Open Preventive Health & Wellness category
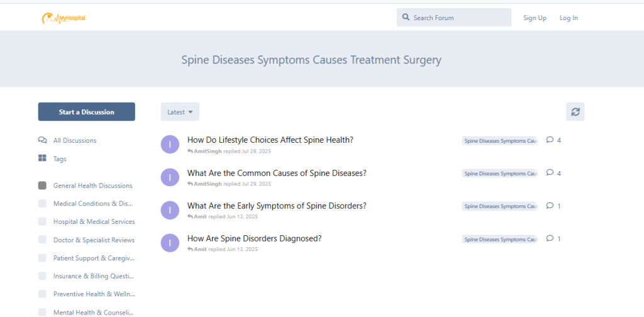The width and height of the screenshot is (644, 317). pos(94,294)
